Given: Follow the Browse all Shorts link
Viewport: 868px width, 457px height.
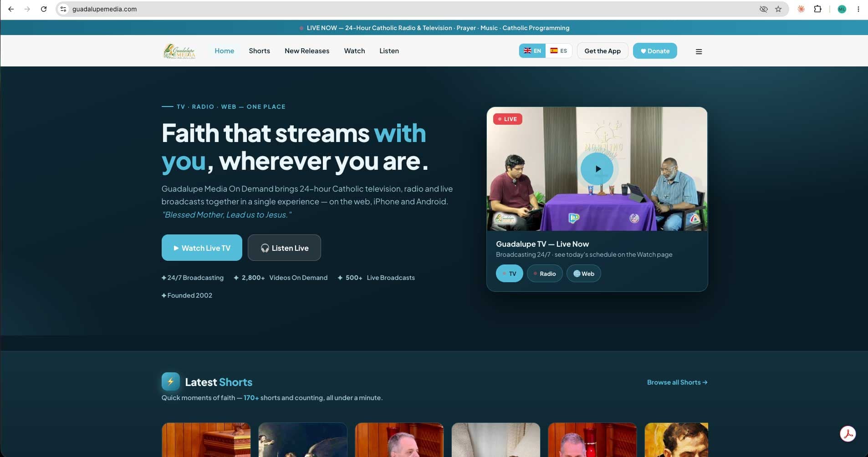Looking at the screenshot, I should coord(677,382).
